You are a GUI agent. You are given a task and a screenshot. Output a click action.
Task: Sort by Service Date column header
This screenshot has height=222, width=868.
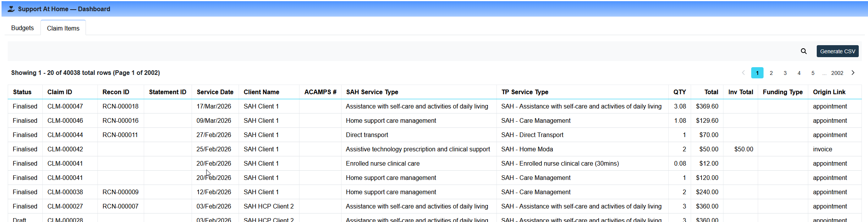click(215, 92)
